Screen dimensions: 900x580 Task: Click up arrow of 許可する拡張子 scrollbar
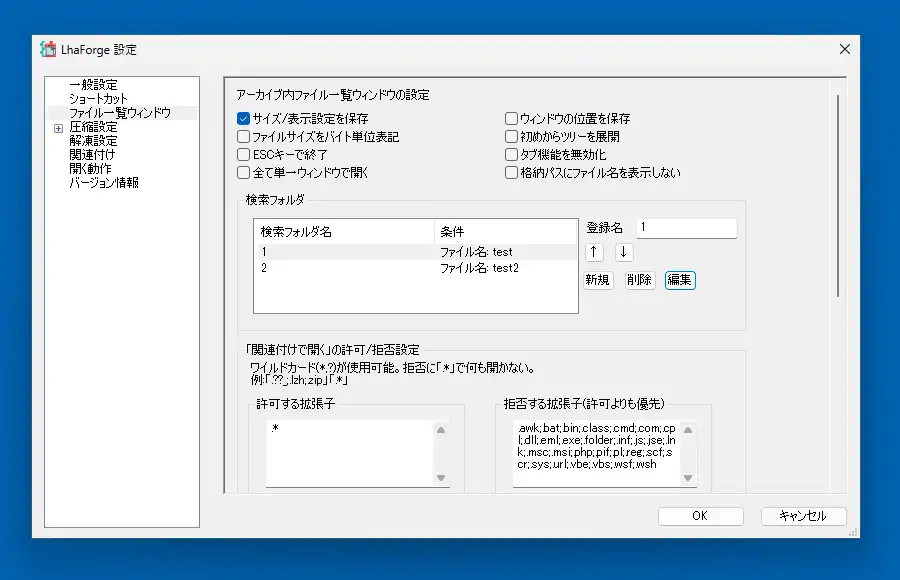441,430
